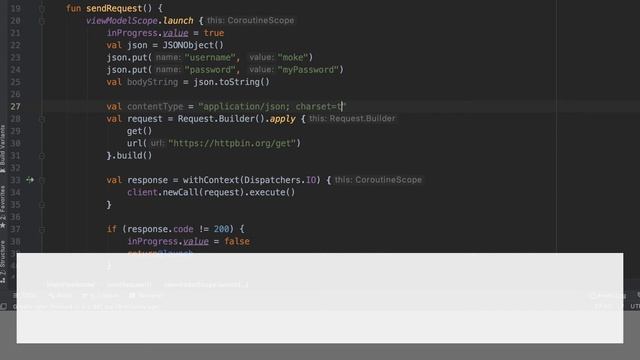Click the "moke" string value
The image size is (640, 360).
[293, 58]
